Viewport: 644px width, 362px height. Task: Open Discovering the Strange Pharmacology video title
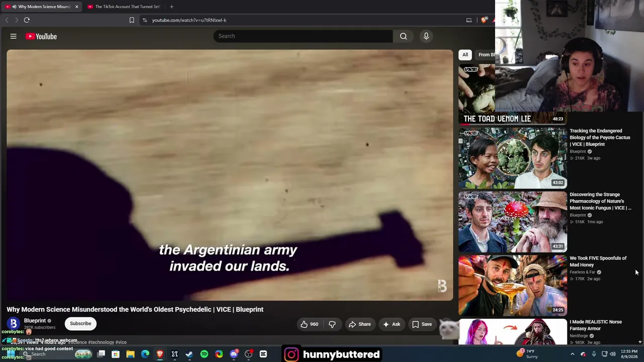tap(600, 201)
